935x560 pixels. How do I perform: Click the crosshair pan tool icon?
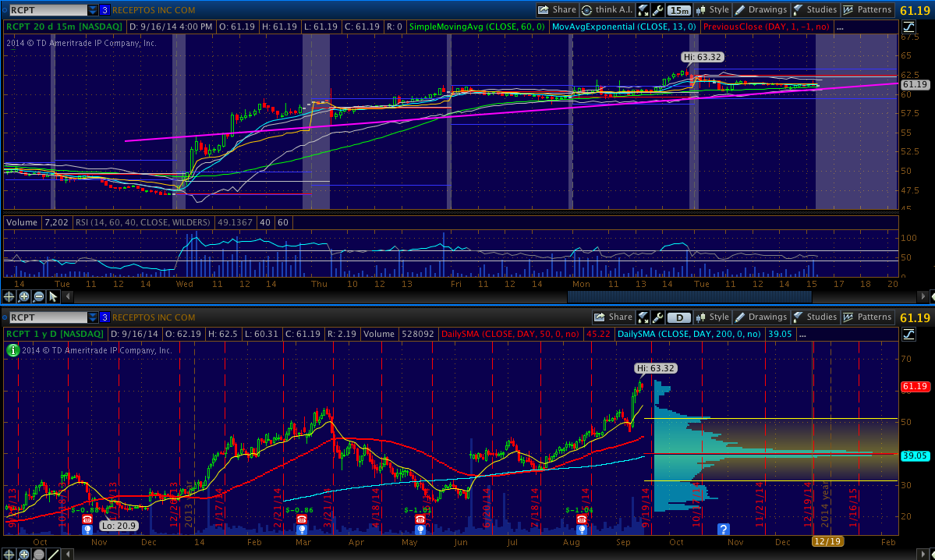pos(10,296)
